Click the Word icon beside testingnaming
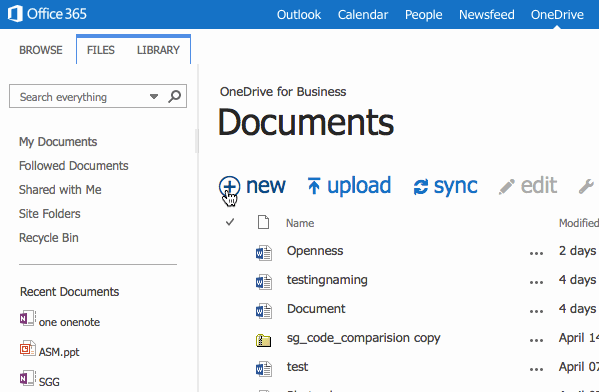Screen dimensions: 599x392 (264, 282)
